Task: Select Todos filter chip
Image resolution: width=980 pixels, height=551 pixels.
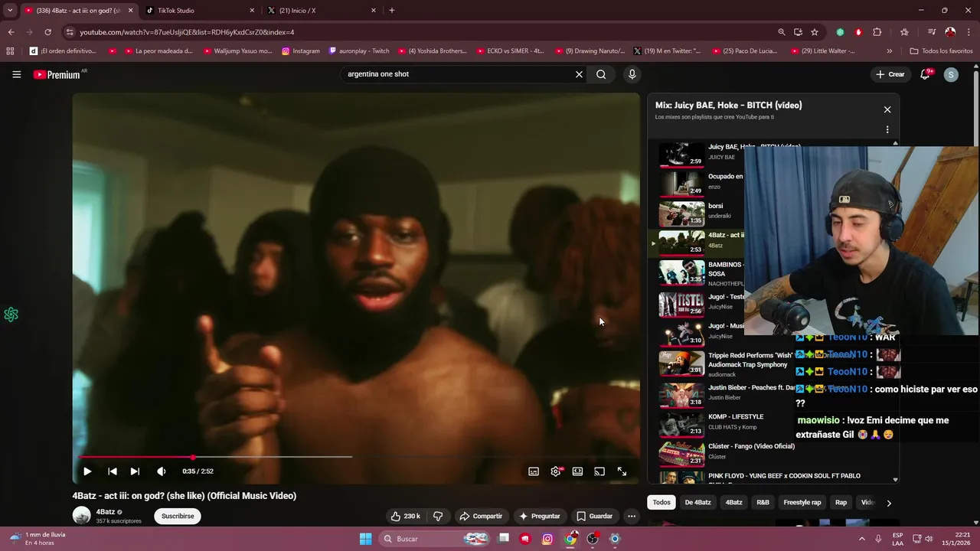Action: (x=661, y=503)
